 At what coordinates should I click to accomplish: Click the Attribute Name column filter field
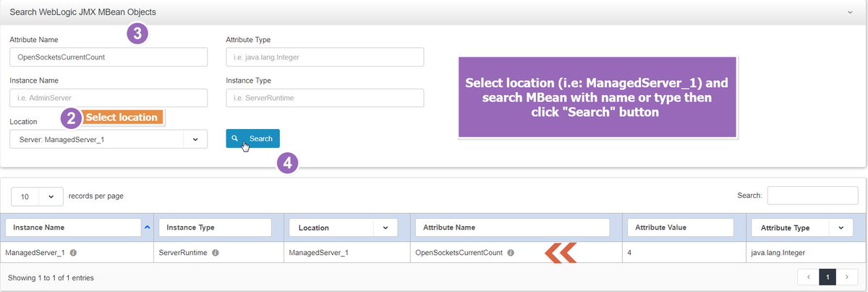click(513, 228)
